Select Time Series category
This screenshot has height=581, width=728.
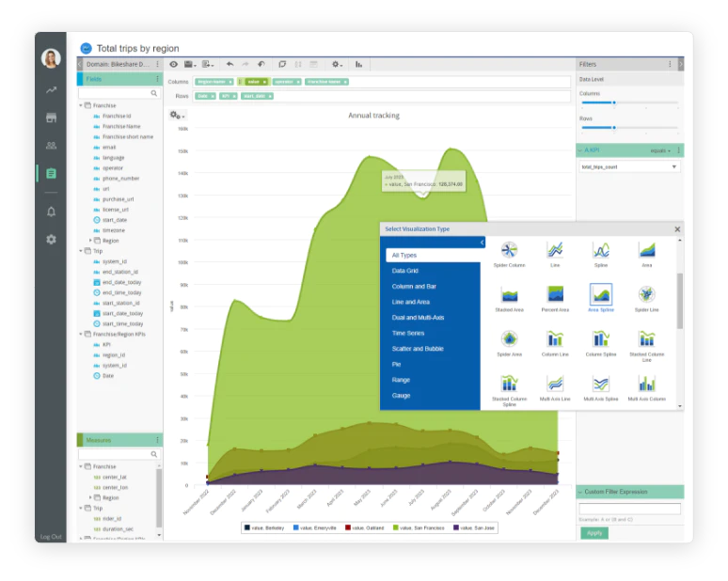(x=408, y=333)
